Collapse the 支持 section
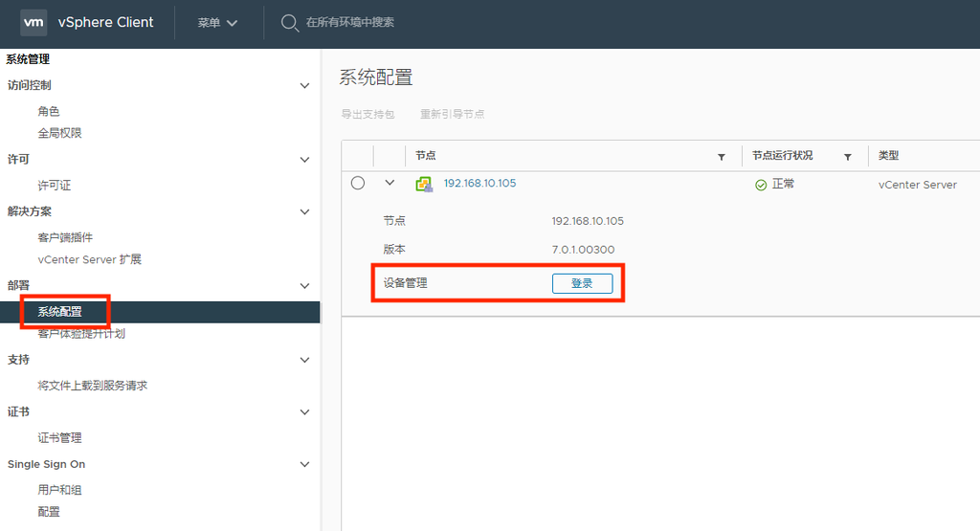This screenshot has width=980, height=531. [x=304, y=360]
